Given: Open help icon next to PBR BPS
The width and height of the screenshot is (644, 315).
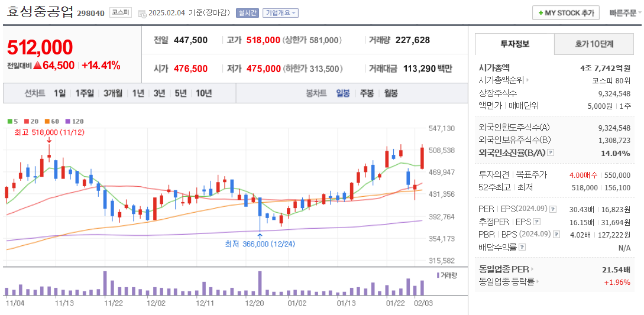Looking at the screenshot, I should click(556, 235).
